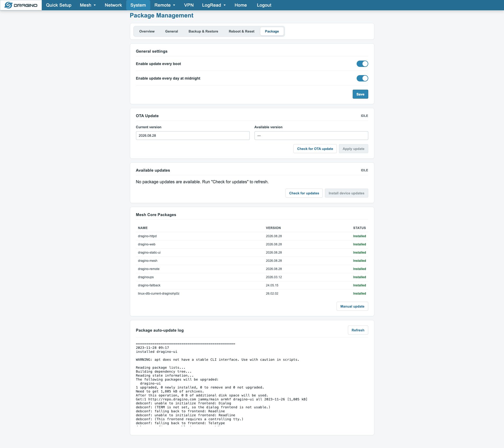This screenshot has height=448, width=504.
Task: Open the VPN menu item
Action: click(189, 5)
